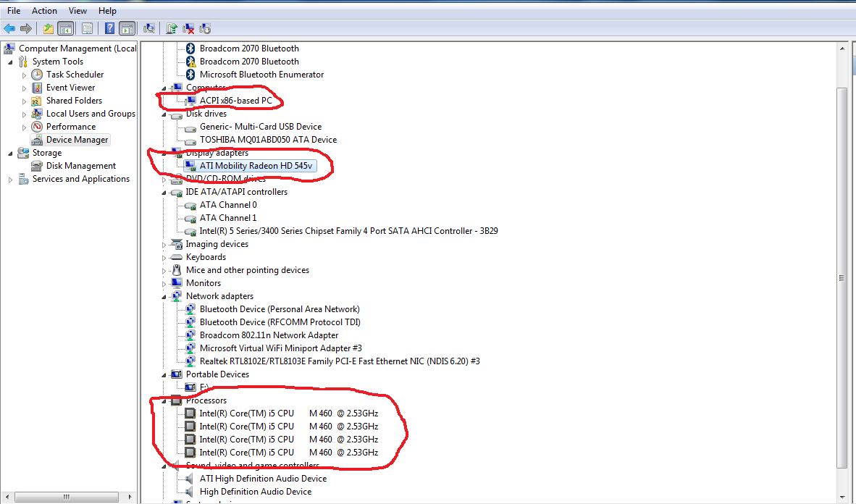Click the blue Help question mark icon

109,28
